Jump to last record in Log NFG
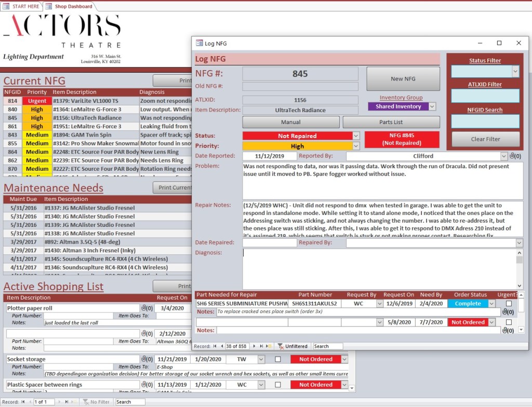532x407 pixels. [x=261, y=346]
